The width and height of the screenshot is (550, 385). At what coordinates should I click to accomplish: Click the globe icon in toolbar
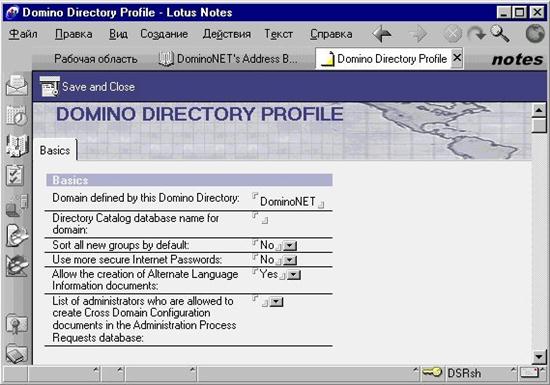point(535,34)
